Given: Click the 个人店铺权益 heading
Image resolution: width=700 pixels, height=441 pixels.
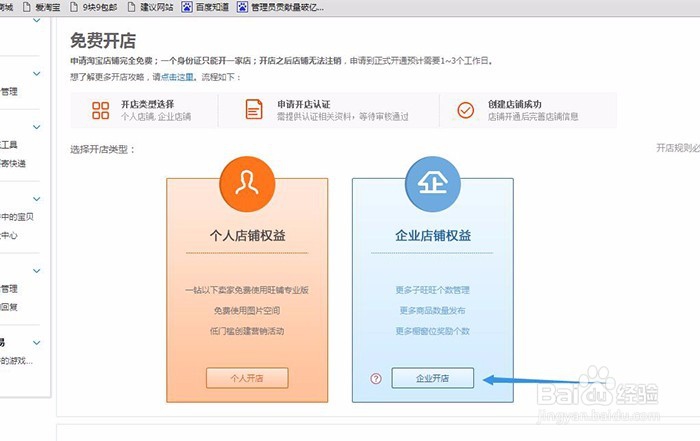Looking at the screenshot, I should (x=247, y=236).
